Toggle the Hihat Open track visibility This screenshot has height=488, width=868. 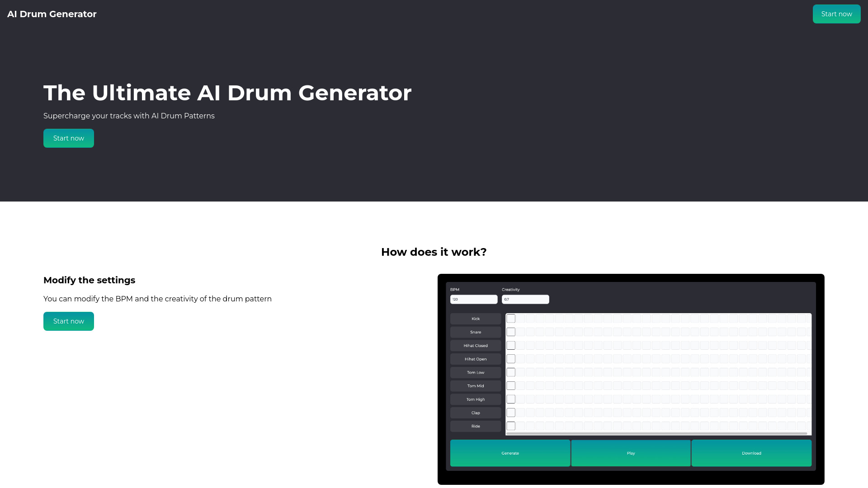(511, 359)
